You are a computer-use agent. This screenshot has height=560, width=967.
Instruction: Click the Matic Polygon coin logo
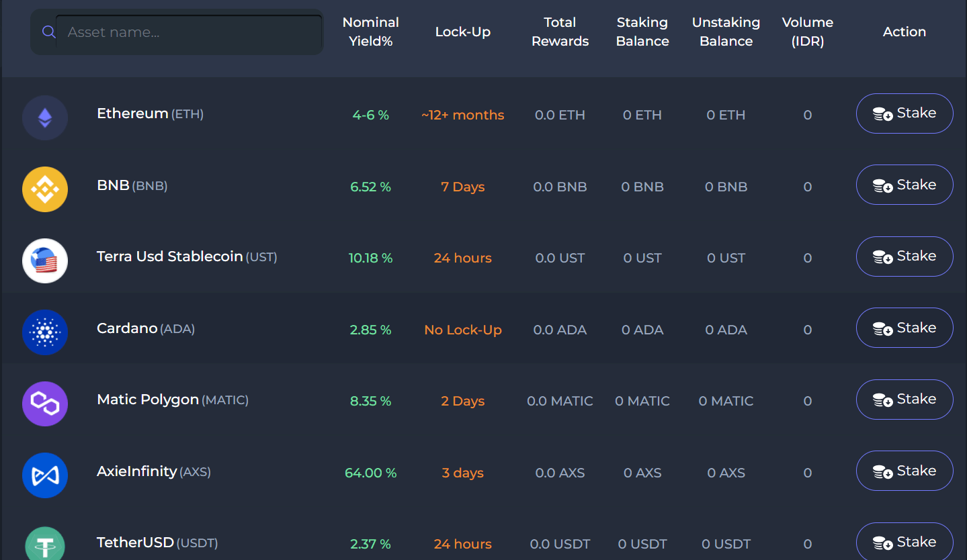pyautogui.click(x=45, y=404)
